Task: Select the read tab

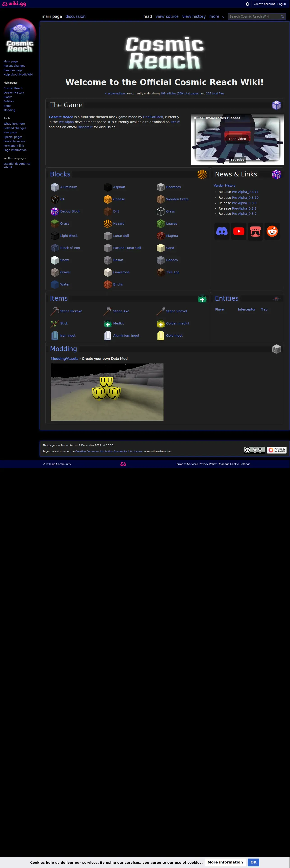Action: (148, 16)
